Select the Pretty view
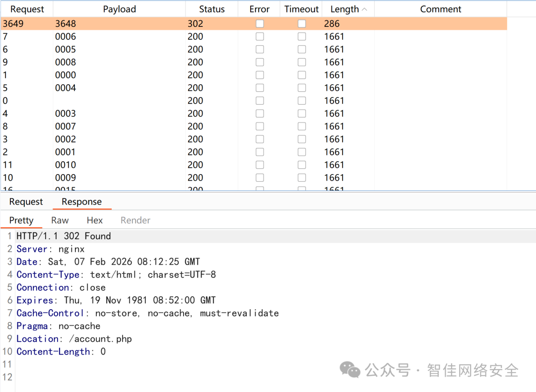This screenshot has width=536, height=392. tap(21, 220)
